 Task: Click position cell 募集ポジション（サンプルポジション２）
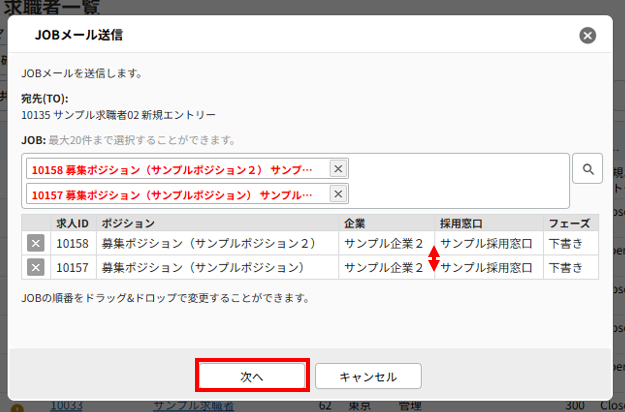[x=208, y=243]
